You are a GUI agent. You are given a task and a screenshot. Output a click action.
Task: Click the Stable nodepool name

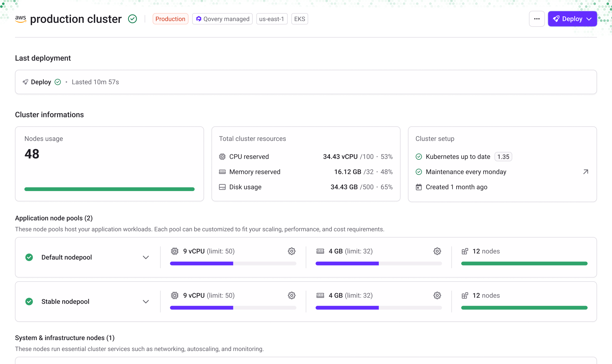click(65, 301)
